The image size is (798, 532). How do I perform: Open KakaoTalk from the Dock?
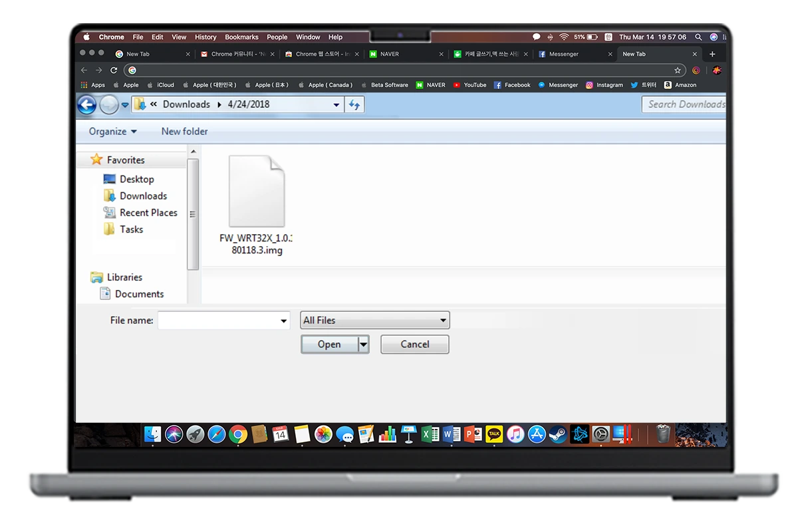pos(495,434)
